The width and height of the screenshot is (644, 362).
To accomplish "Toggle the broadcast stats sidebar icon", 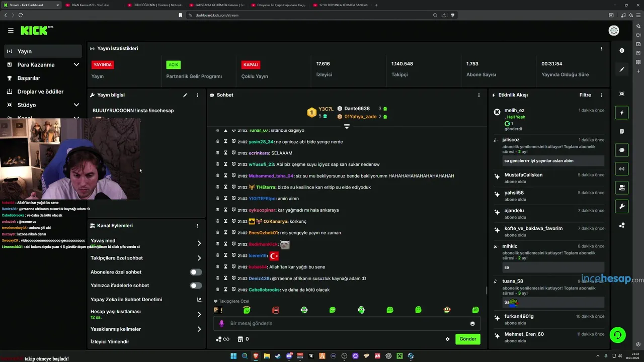I will click(x=622, y=169).
